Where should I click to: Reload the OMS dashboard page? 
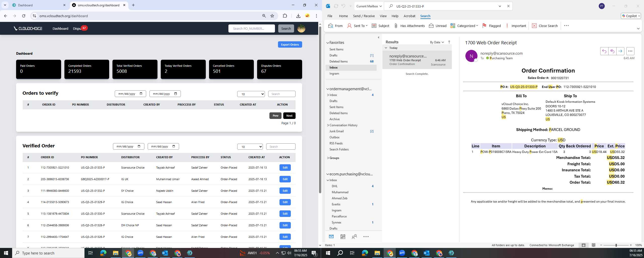24,16
